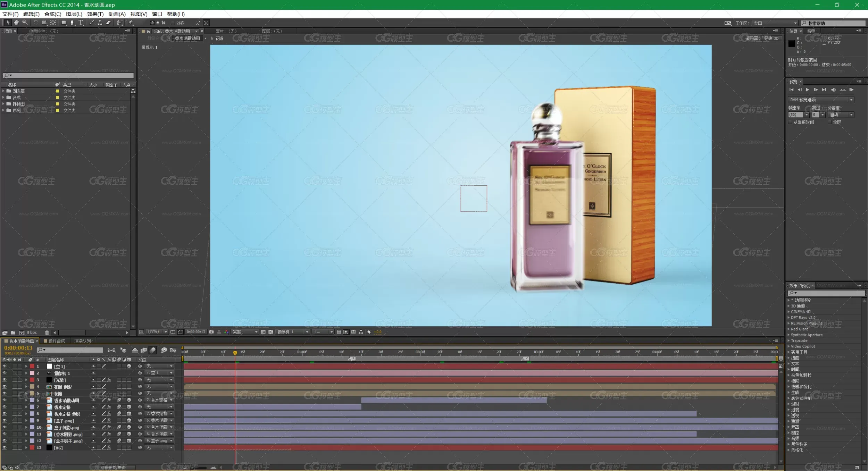Open the RAM 预览选项 dropdown

click(821, 100)
